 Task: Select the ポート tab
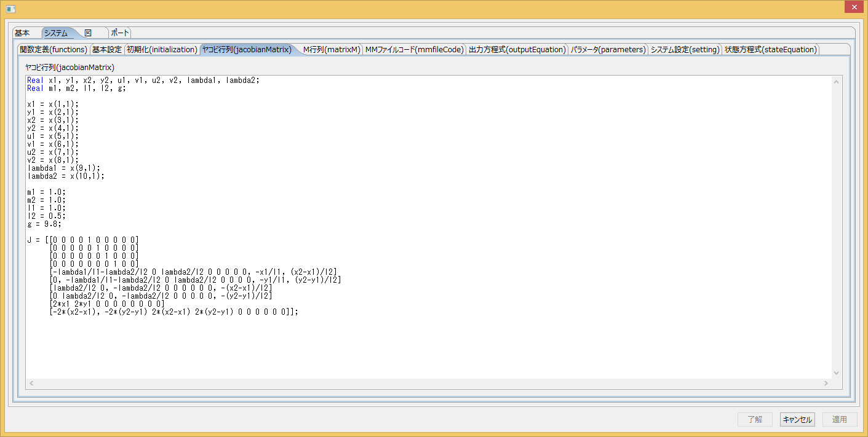click(x=121, y=33)
